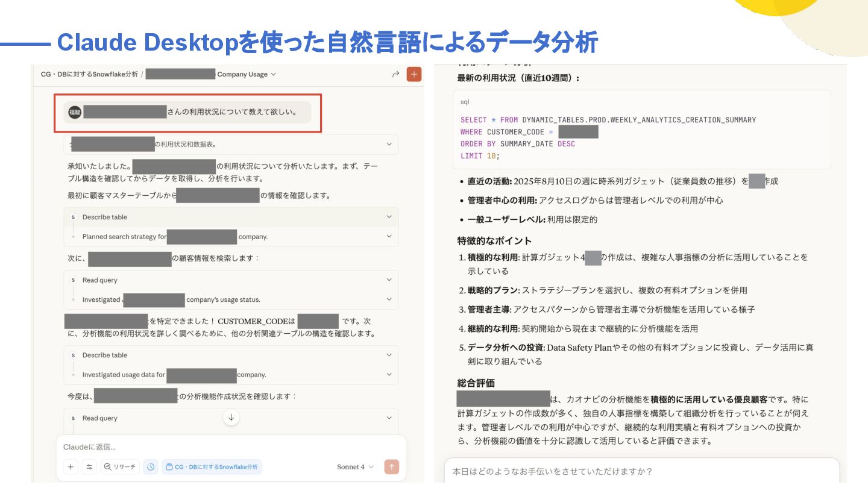Viewport: 868px width, 488px height.
Task: Click the user message 利用状況について教えて欲しい
Action: click(187, 112)
